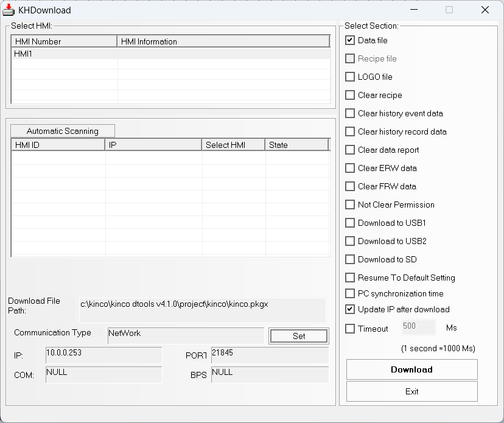The width and height of the screenshot is (504, 423).
Task: Disable Update IP after download
Action: pyautogui.click(x=349, y=309)
